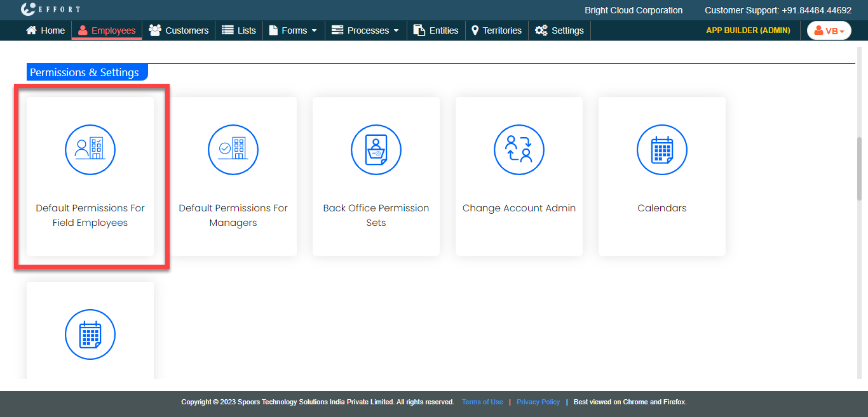Screen dimensions: 868x417
Task: Click the second-row calendar icon card
Action: tap(90, 334)
